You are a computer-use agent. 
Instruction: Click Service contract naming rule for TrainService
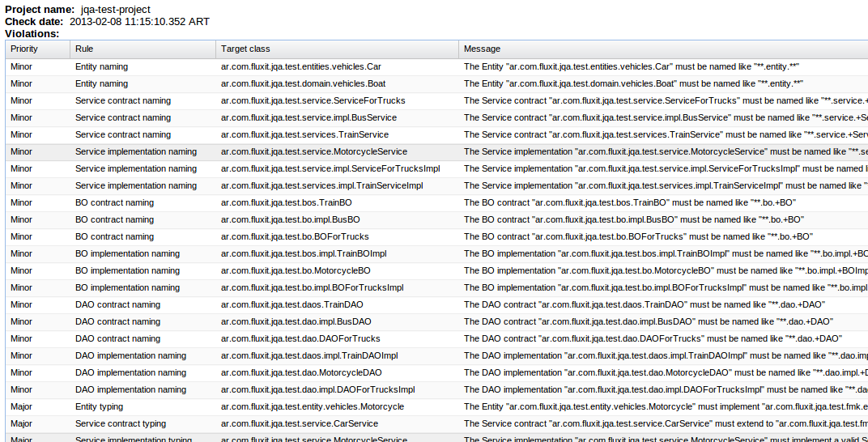pyautogui.click(x=123, y=134)
